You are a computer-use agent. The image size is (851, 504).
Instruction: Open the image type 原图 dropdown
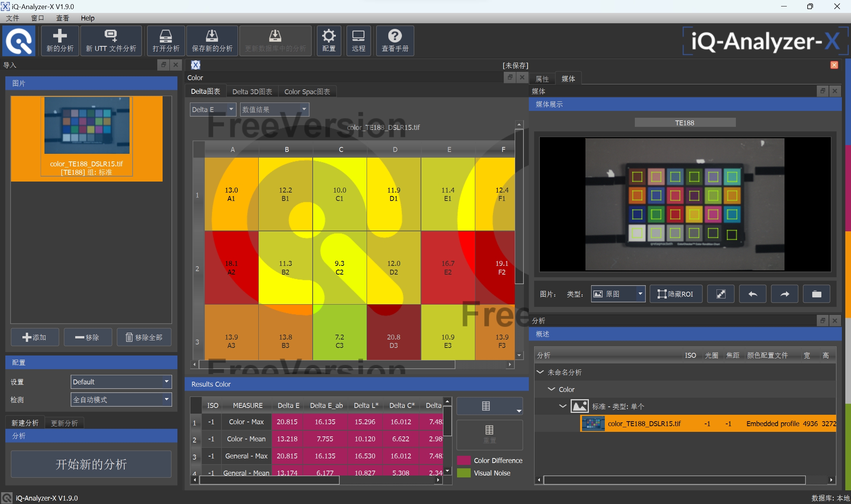pyautogui.click(x=618, y=294)
